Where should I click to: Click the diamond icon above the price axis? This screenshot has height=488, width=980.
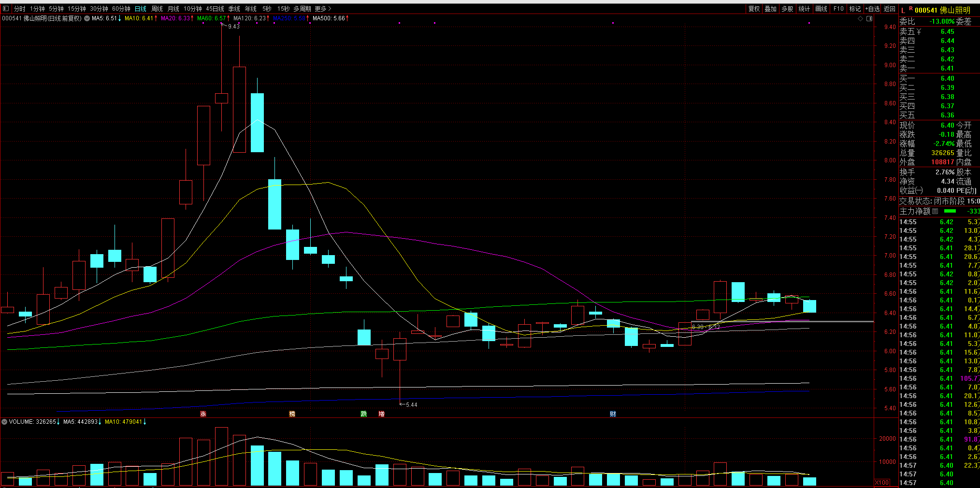pyautogui.click(x=860, y=18)
